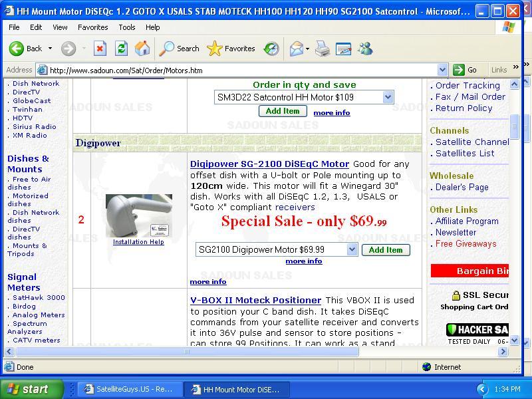The image size is (532, 399).
Task: Click the Digipower motor thumbnail image
Action: (139, 215)
